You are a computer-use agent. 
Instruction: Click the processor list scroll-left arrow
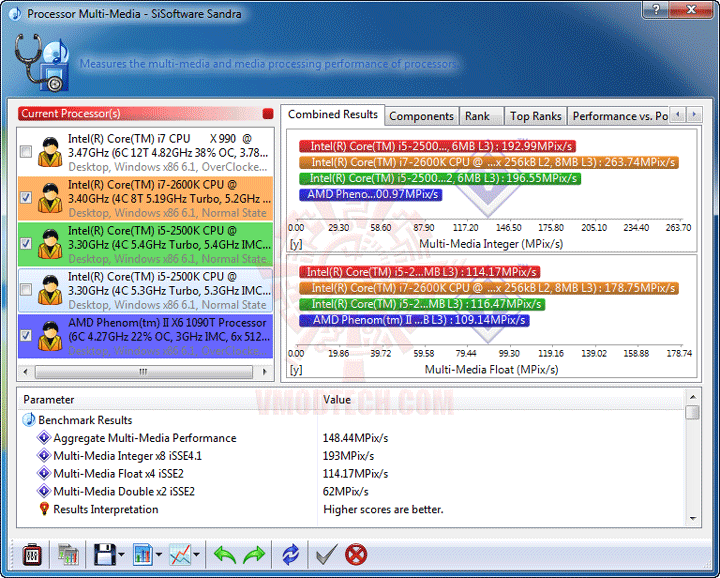(x=25, y=371)
